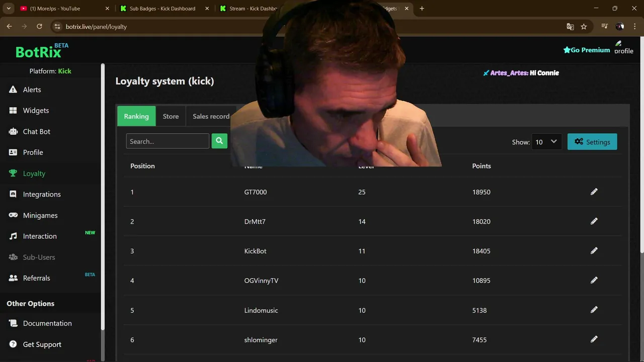Viewport: 644px width, 362px height.
Task: Click the Points column header
Action: pyautogui.click(x=481, y=166)
